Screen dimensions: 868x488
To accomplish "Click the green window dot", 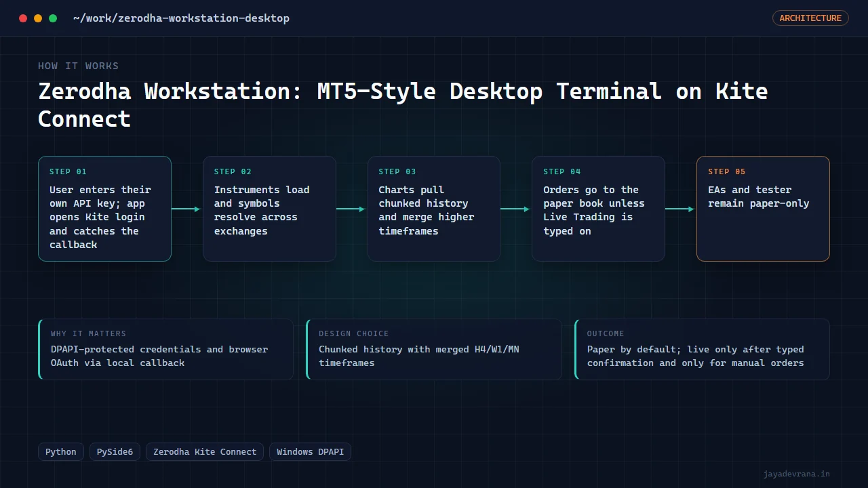I will pos(53,18).
